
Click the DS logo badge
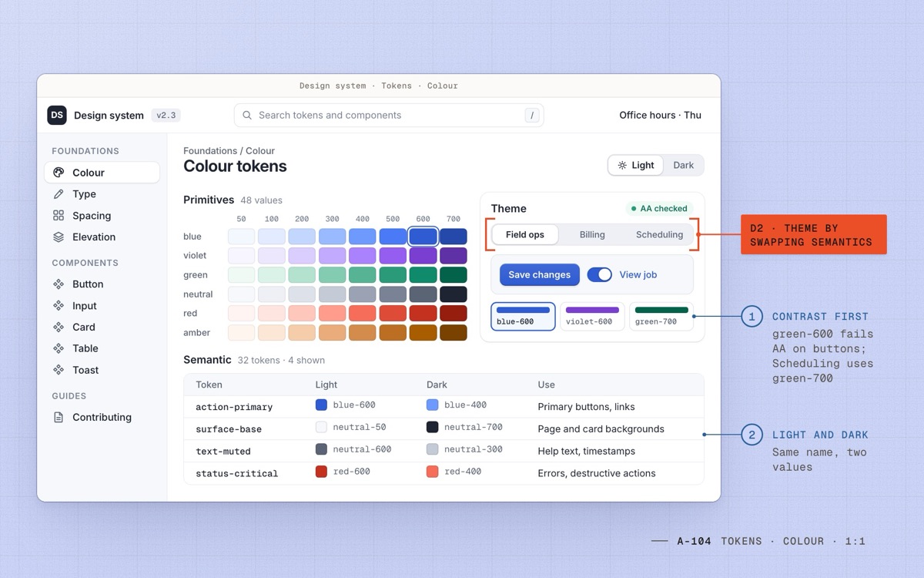pos(57,115)
